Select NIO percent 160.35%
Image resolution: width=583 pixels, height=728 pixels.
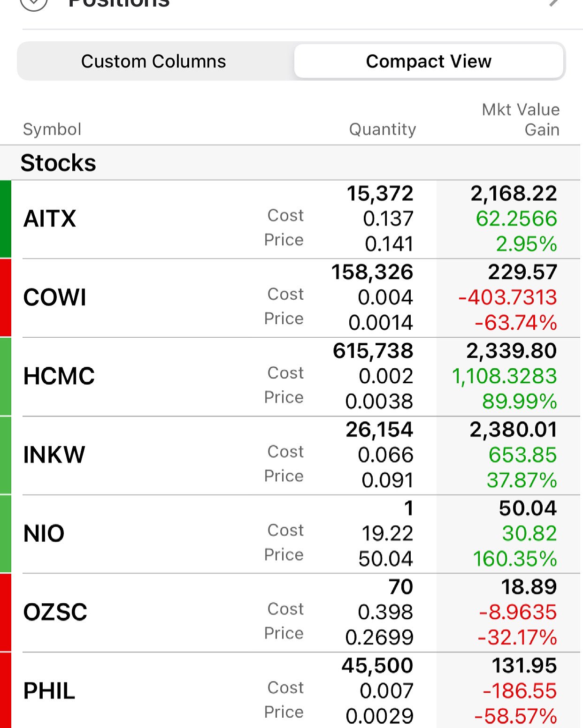pyautogui.click(x=514, y=559)
